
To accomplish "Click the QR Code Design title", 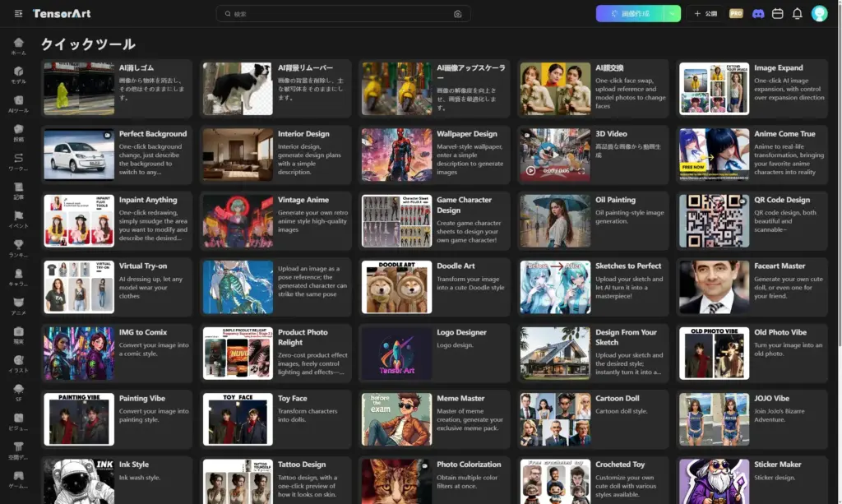I will coord(782,200).
